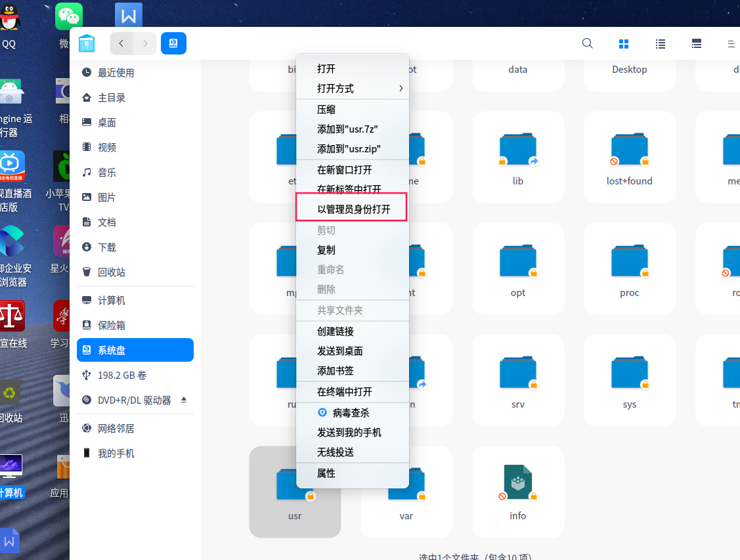This screenshot has width=740, height=560.
Task: Choose 添加书签
Action: point(352,371)
